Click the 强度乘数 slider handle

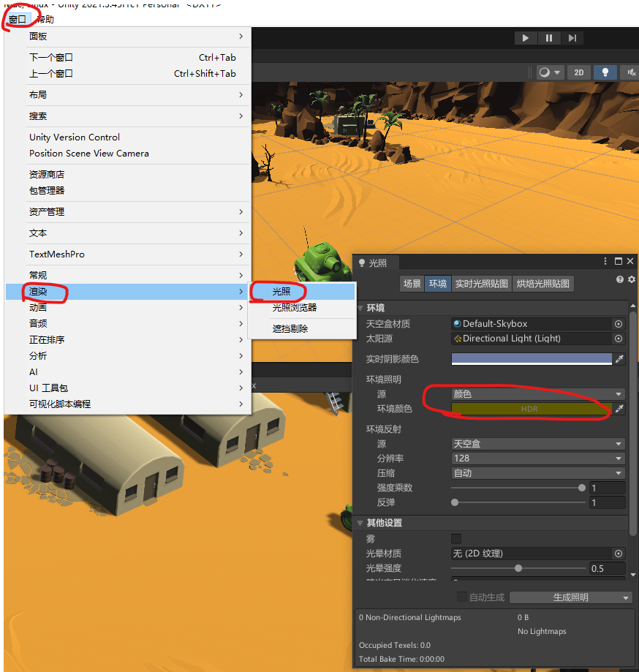pos(581,488)
